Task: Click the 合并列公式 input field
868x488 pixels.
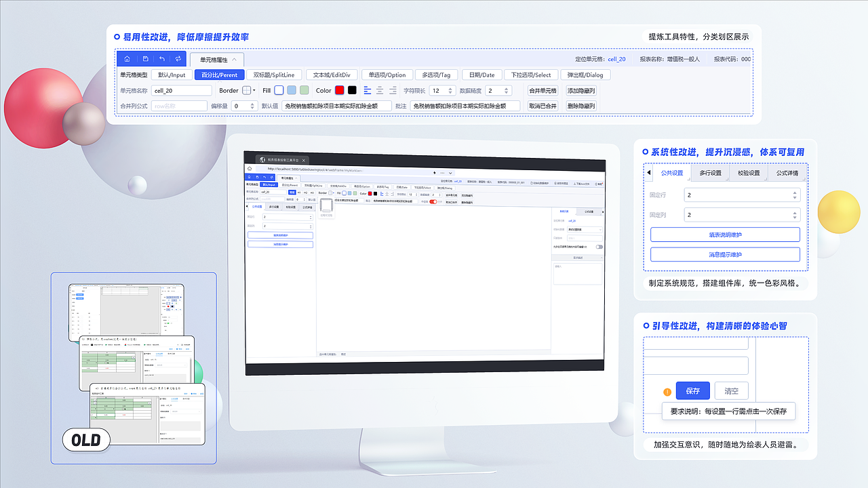Action: tap(179, 106)
